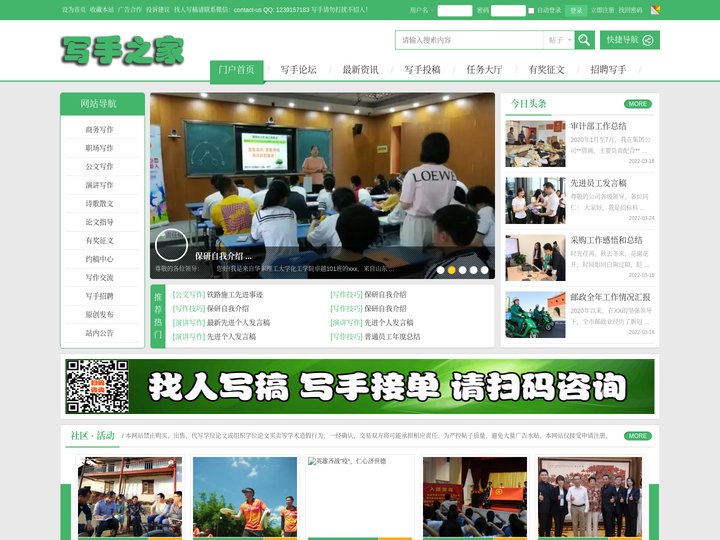Viewport: 720px width, 540px height.
Task: Select 论文指导 in site navigation
Action: click(x=100, y=222)
